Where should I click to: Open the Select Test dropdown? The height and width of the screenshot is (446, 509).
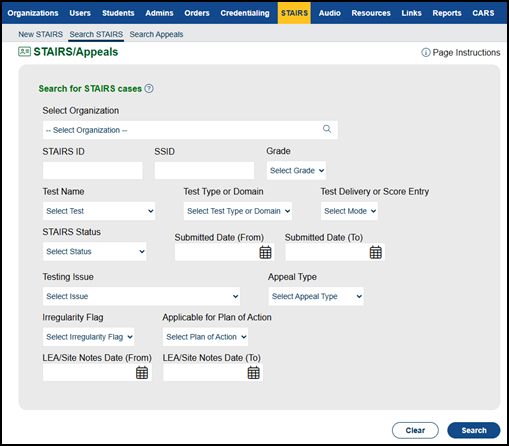[99, 211]
